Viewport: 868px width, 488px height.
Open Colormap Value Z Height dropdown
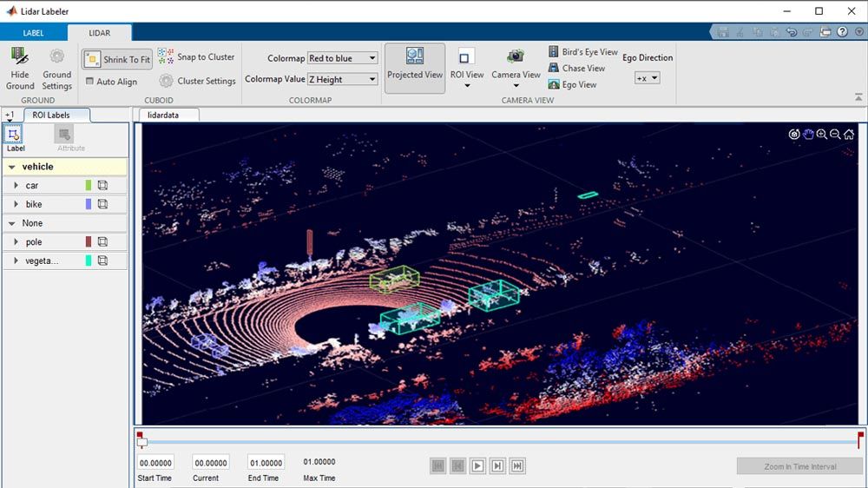tap(342, 79)
